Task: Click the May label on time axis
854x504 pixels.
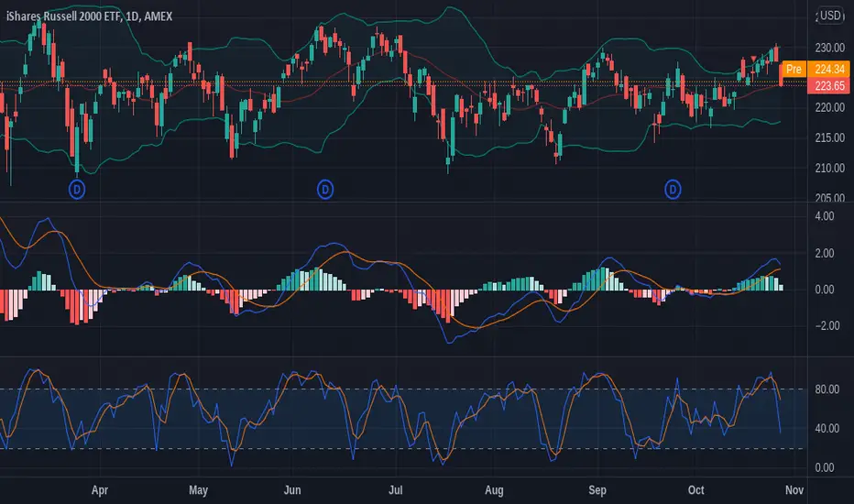Action: point(198,490)
